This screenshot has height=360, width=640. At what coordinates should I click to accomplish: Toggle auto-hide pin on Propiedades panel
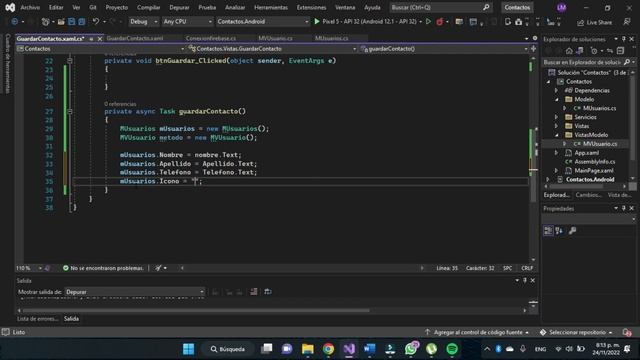pyautogui.click(x=624, y=208)
